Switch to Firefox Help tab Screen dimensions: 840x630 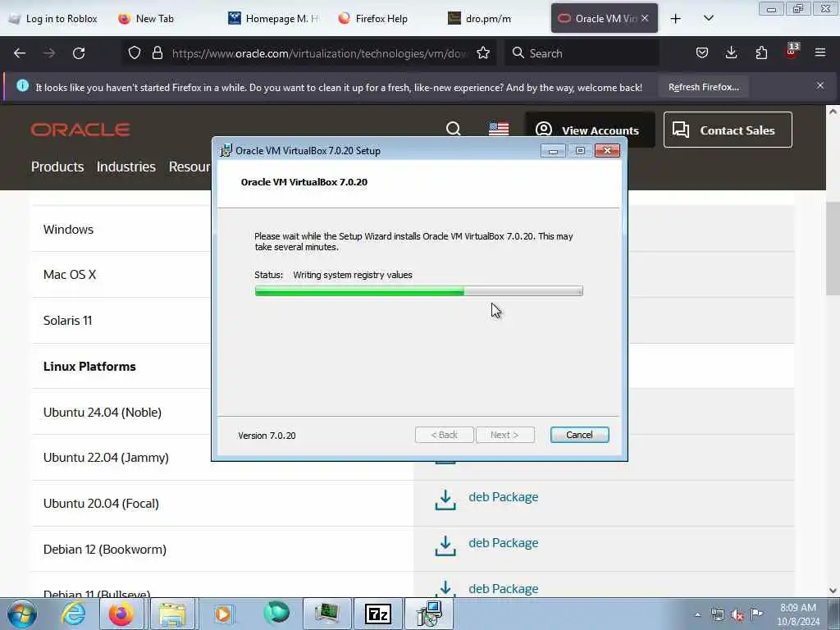[x=381, y=19]
